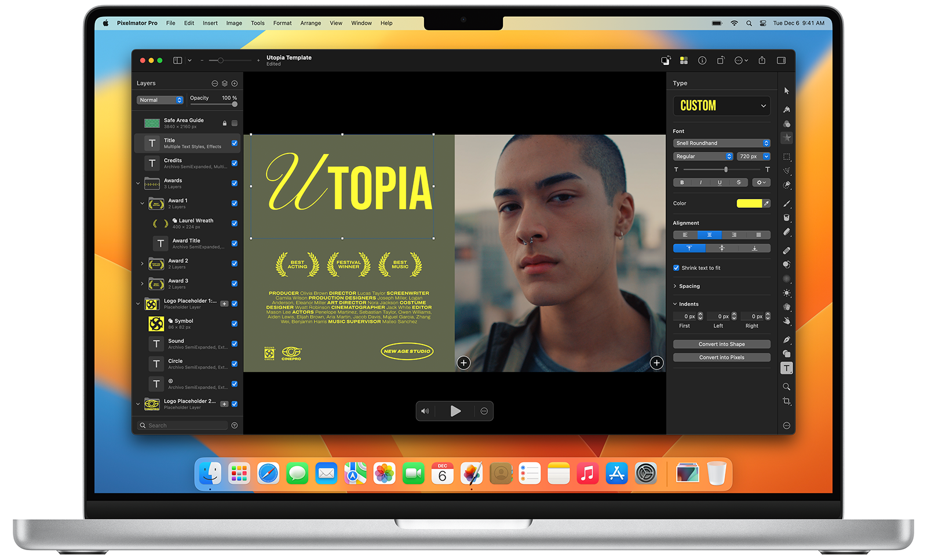Click the layer Search field

183,426
